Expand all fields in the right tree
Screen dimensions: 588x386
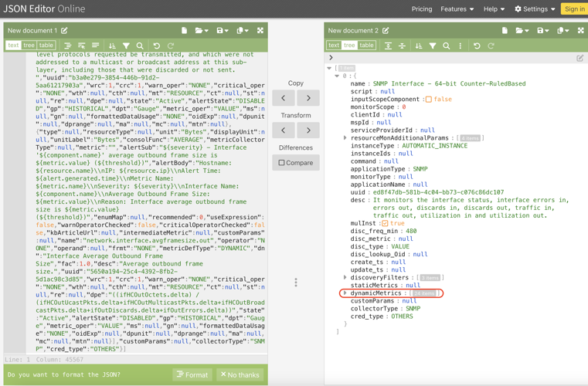point(388,46)
